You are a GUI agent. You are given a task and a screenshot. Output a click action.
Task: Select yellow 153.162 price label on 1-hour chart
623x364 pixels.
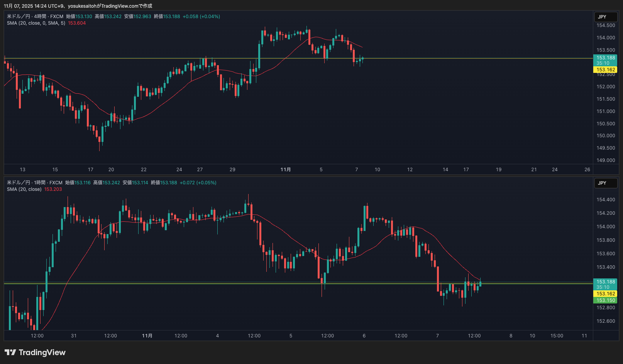(x=605, y=294)
